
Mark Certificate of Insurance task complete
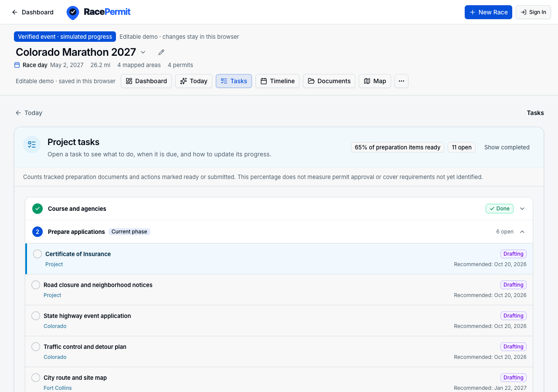(x=37, y=254)
